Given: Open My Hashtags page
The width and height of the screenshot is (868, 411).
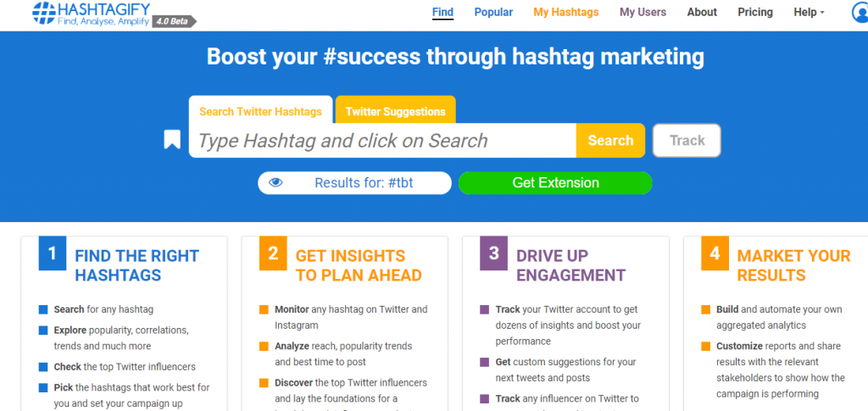Looking at the screenshot, I should pyautogui.click(x=565, y=12).
